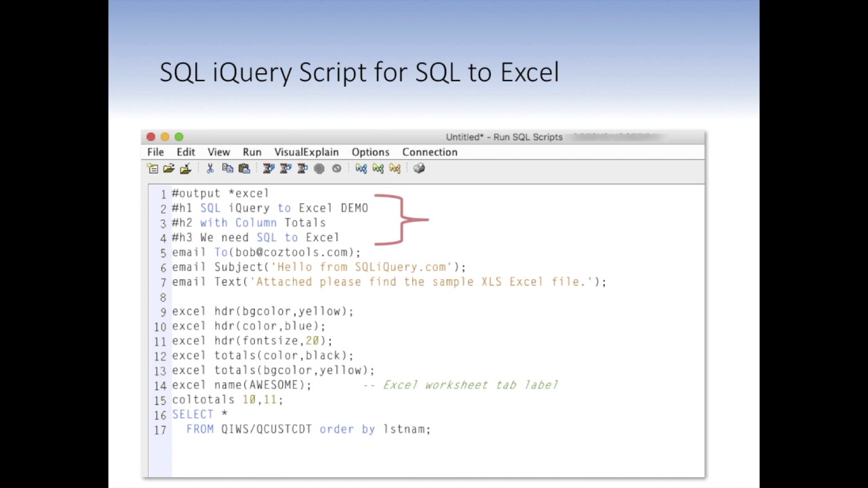The image size is (868, 488).
Task: Click the line 'excel hdr(color,blue);'
Action: pos(249,326)
